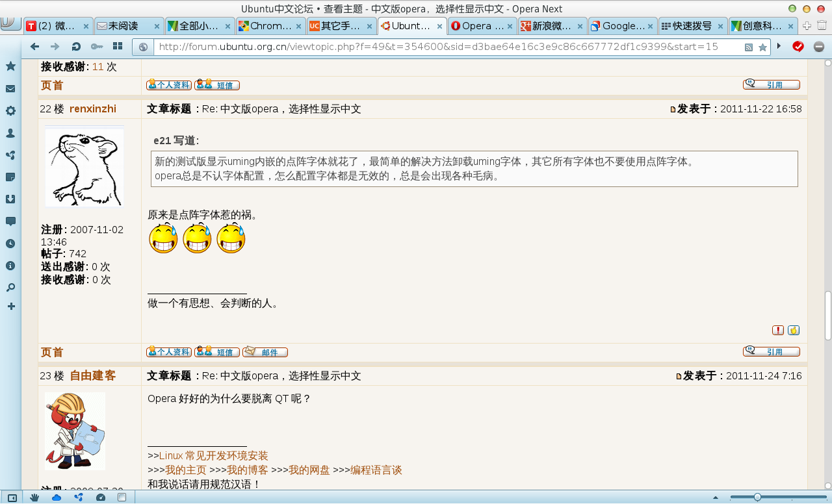The image size is (832, 504).
Task: Open 编程语言谈 signature link
Action: 376,470
